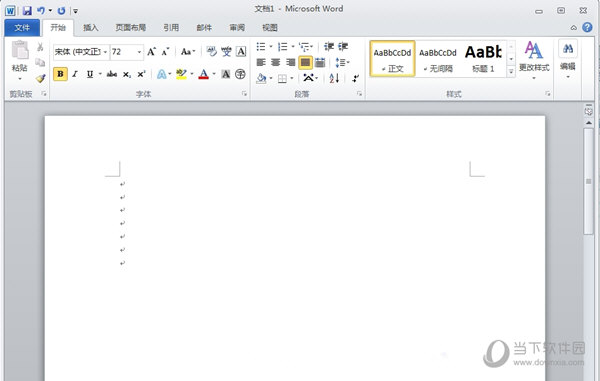
Task: Click the Phonetic Guide icon
Action: (x=226, y=51)
